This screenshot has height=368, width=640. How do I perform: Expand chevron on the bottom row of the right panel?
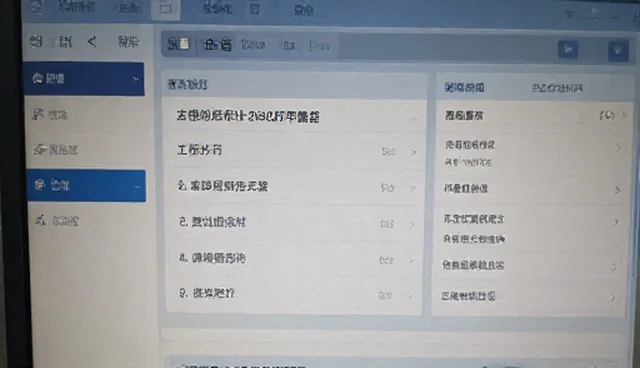(x=612, y=297)
